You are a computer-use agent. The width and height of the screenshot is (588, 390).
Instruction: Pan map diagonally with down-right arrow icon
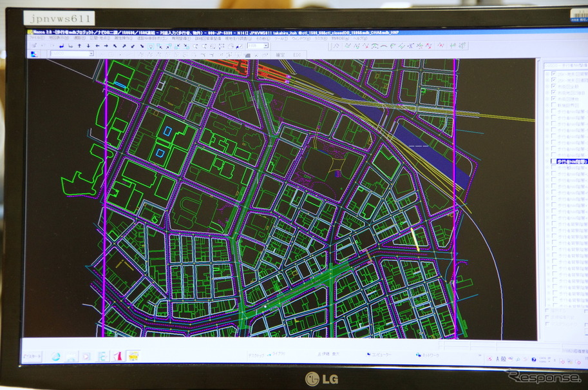tap(142, 46)
